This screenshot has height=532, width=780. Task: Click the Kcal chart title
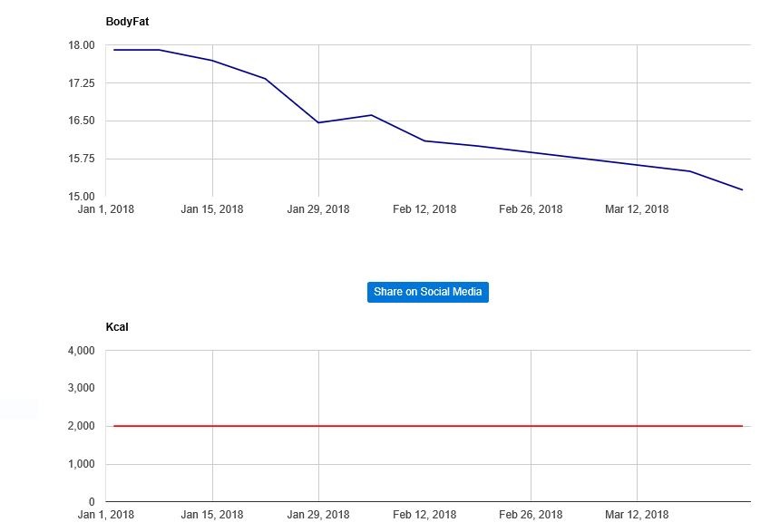click(117, 326)
